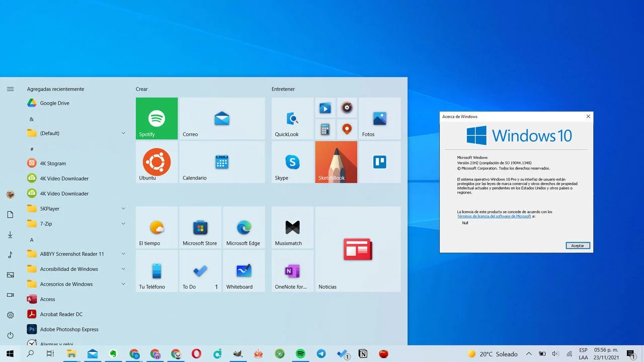Open the Whiteboard tile
644x362 pixels.
[x=244, y=271]
